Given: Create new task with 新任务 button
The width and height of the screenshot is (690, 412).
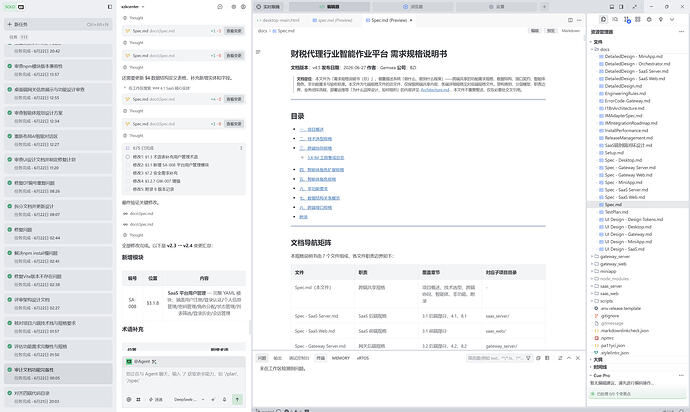Looking at the screenshot, I should click(x=58, y=24).
